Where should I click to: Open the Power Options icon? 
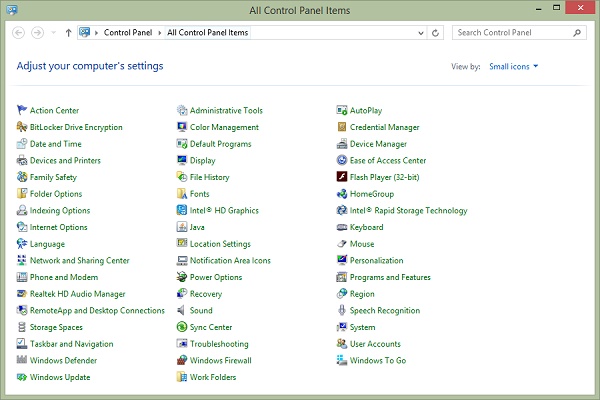(182, 277)
